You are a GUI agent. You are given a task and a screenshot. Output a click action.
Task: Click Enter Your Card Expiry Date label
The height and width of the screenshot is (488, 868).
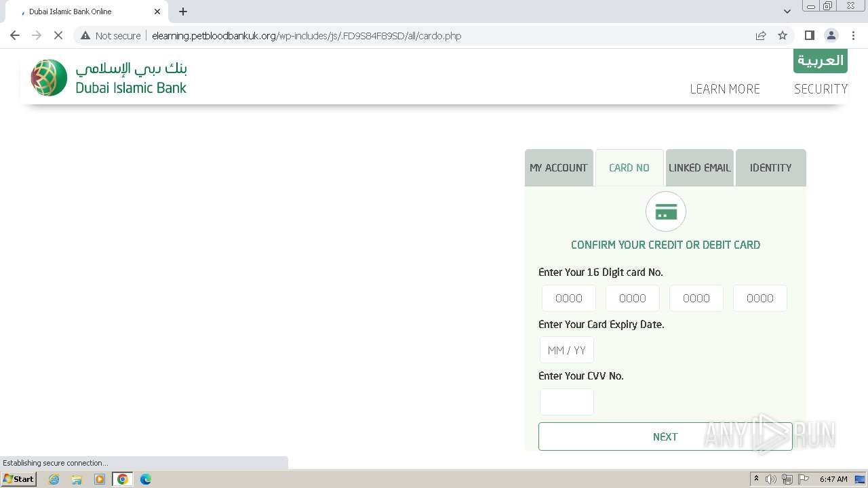[601, 325]
